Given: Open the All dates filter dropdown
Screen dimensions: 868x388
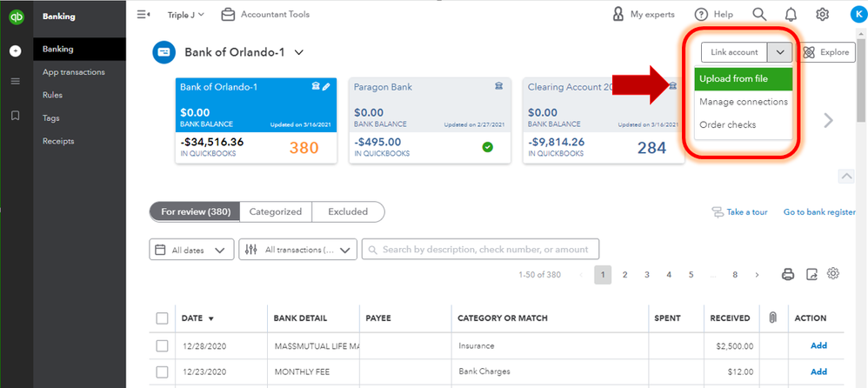Looking at the screenshot, I should click(x=191, y=250).
